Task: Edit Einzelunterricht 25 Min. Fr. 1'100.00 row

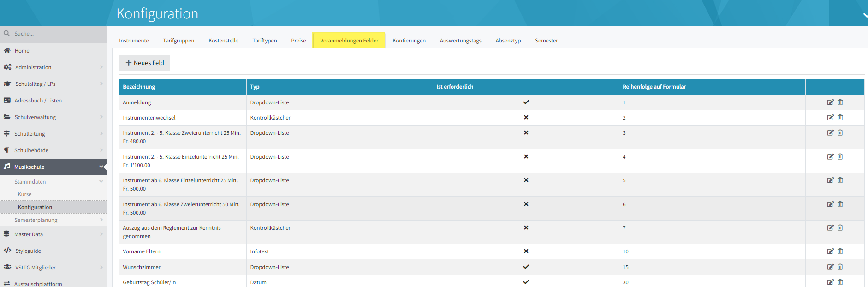Action: click(x=830, y=157)
